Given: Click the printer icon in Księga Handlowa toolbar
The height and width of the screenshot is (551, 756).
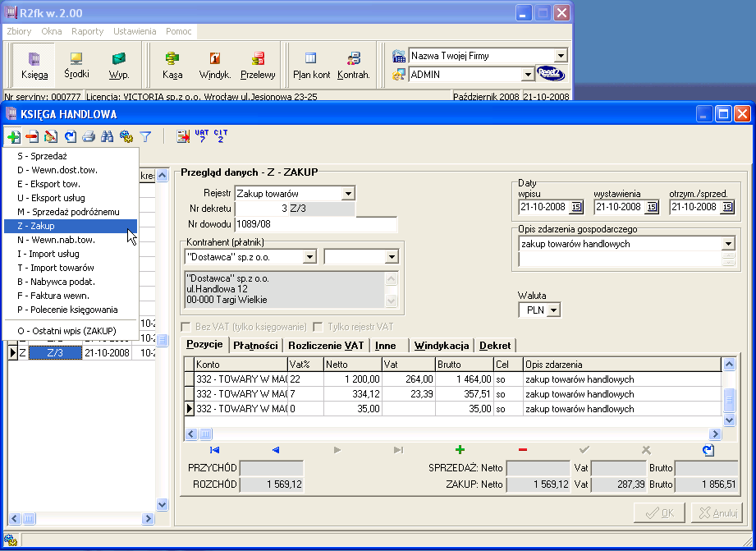Looking at the screenshot, I should 89,137.
